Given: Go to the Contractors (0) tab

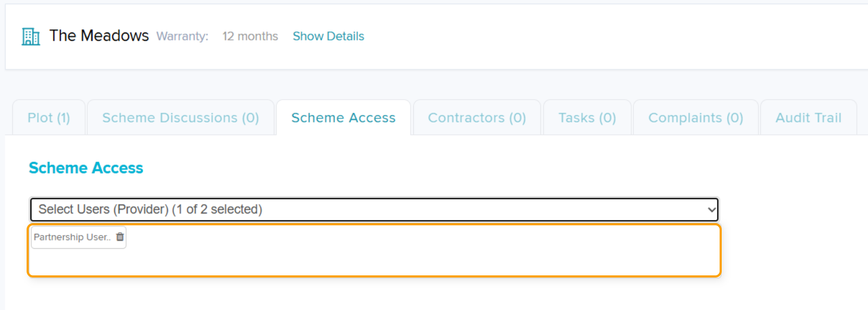Looking at the screenshot, I should pyautogui.click(x=477, y=118).
